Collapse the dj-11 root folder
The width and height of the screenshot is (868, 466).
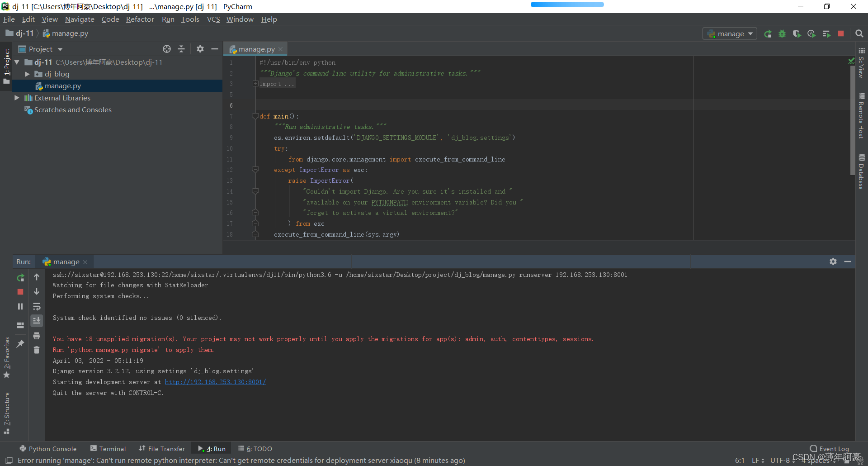[17, 62]
